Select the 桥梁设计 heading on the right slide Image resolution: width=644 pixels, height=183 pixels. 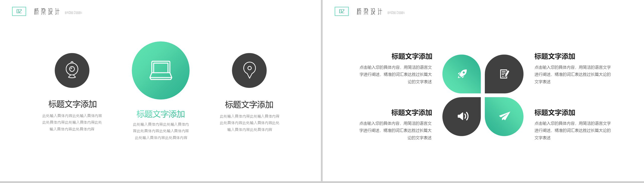[369, 12]
